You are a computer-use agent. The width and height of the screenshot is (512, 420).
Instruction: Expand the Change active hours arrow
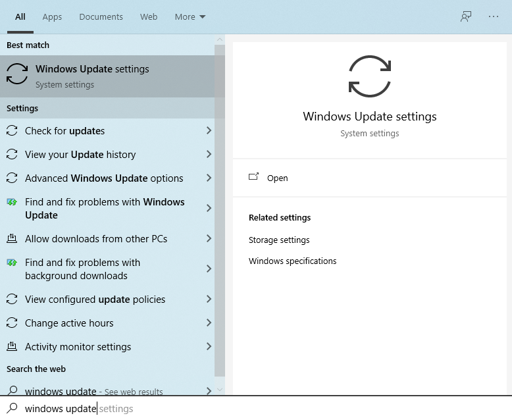click(x=209, y=323)
